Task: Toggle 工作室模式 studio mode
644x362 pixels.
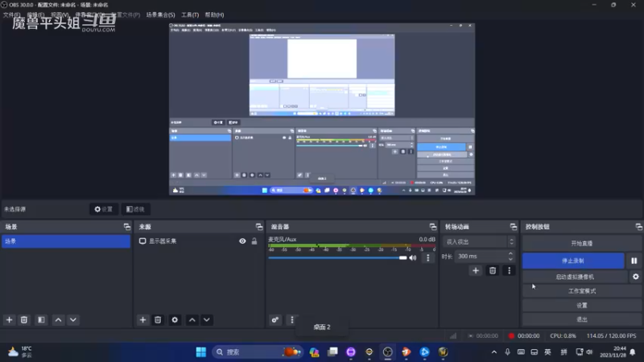Action: (x=581, y=291)
